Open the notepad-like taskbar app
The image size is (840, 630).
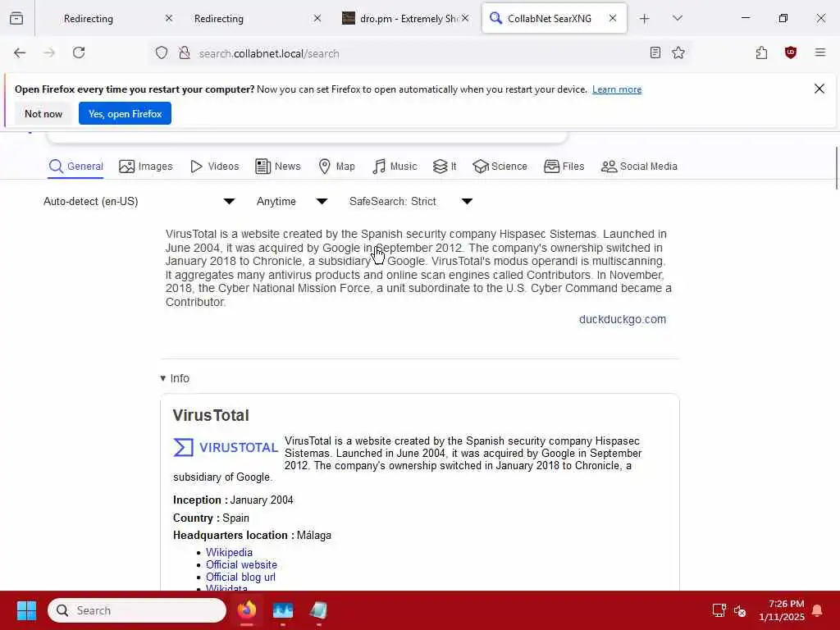[318, 610]
